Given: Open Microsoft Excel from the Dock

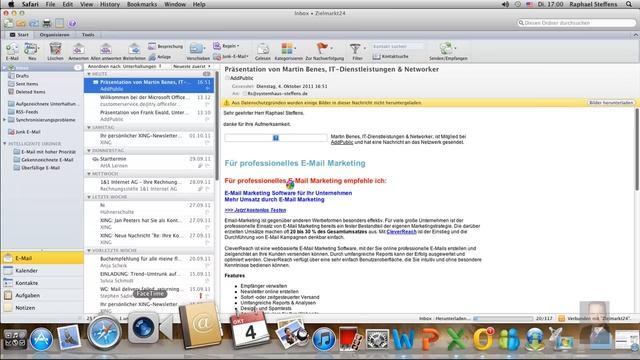Looking at the screenshot, I should click(456, 339).
